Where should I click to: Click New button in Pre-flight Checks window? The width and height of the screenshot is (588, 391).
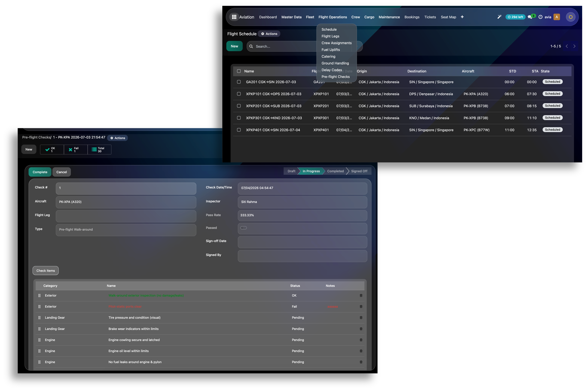[29, 149]
